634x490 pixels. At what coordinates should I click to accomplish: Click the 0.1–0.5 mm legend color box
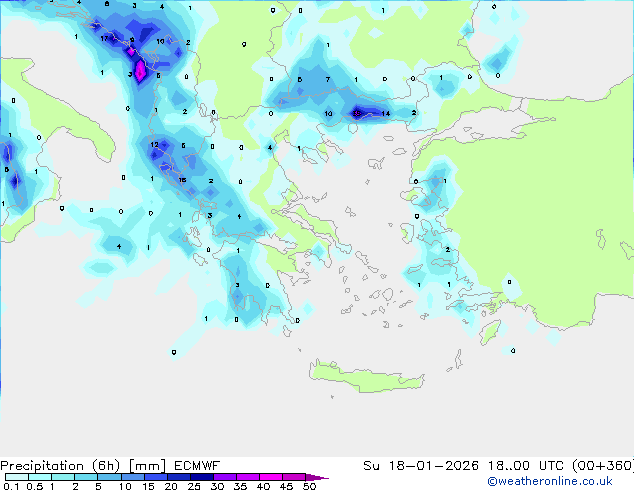17,477
